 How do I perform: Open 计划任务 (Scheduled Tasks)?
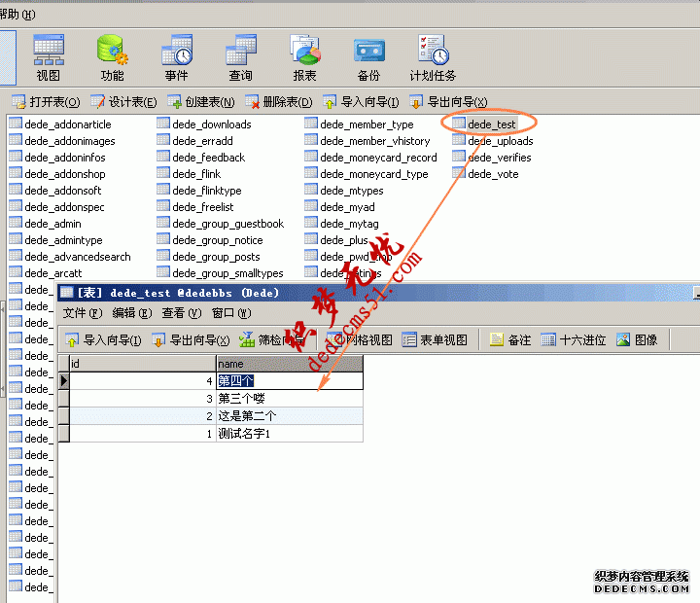click(433, 56)
